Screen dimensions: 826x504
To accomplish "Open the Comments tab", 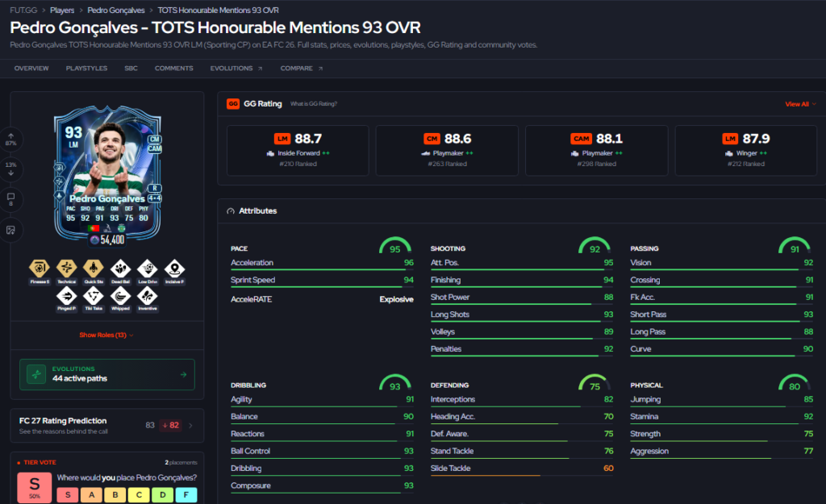I will tap(174, 69).
